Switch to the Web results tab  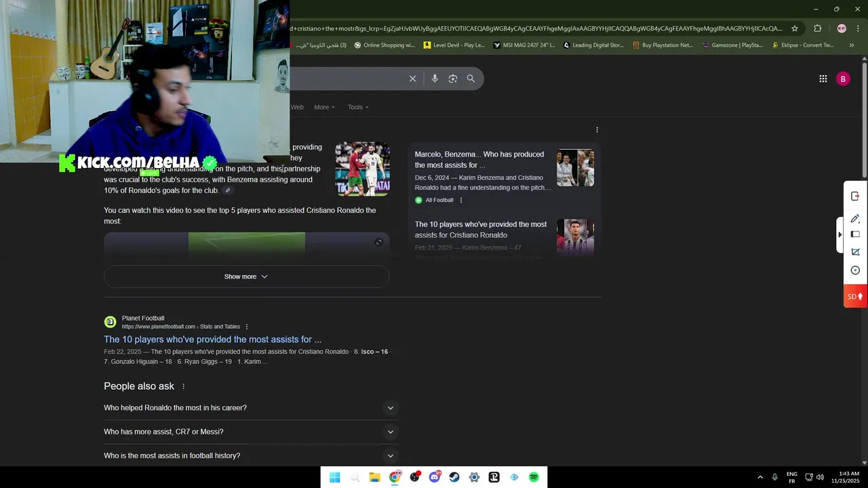coord(297,107)
